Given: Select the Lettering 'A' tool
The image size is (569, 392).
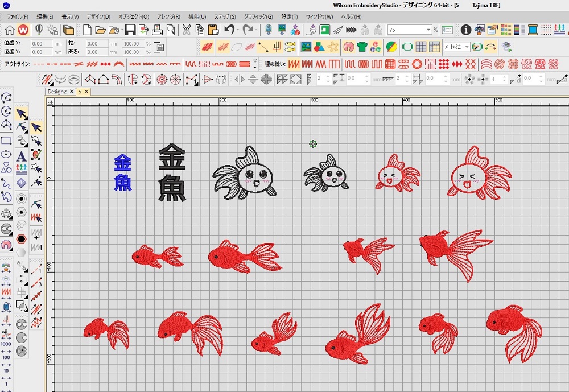Looking at the screenshot, I should pyautogui.click(x=21, y=156).
